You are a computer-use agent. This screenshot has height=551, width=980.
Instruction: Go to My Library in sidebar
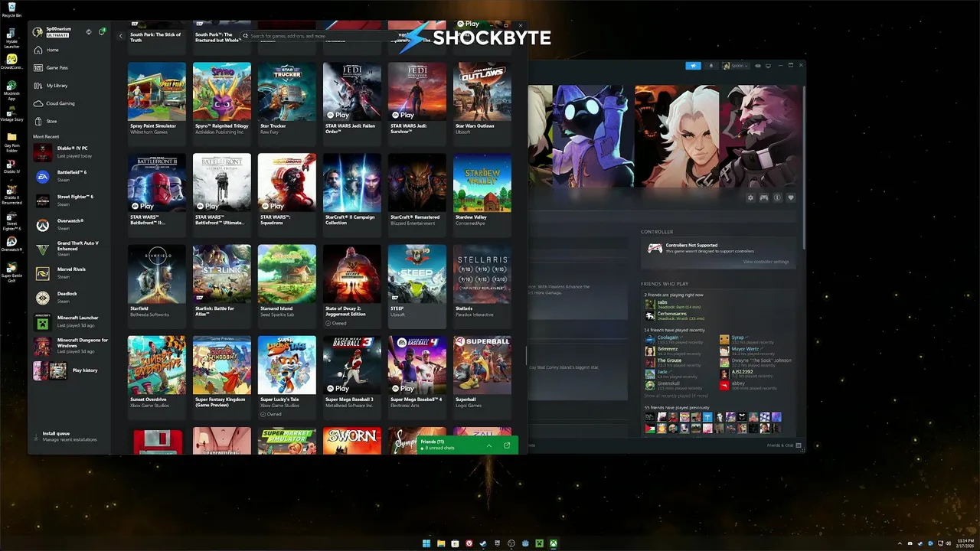point(70,86)
